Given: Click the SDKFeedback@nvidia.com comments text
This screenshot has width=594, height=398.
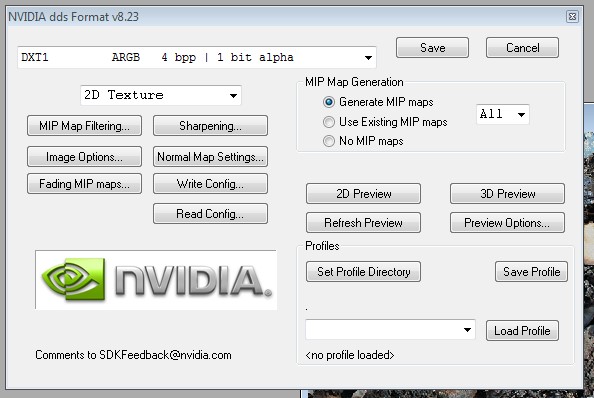Looking at the screenshot, I should 133,355.
